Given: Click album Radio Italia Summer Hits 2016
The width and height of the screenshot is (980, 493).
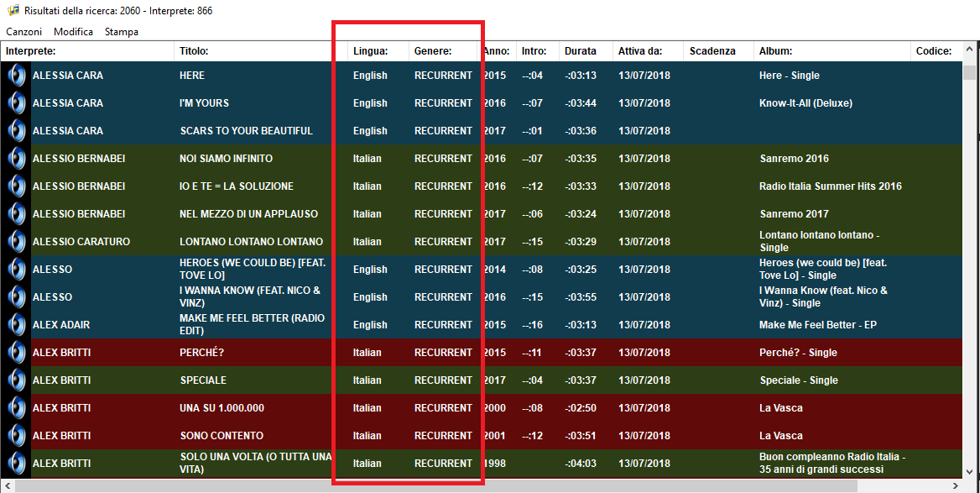Looking at the screenshot, I should click(831, 186).
